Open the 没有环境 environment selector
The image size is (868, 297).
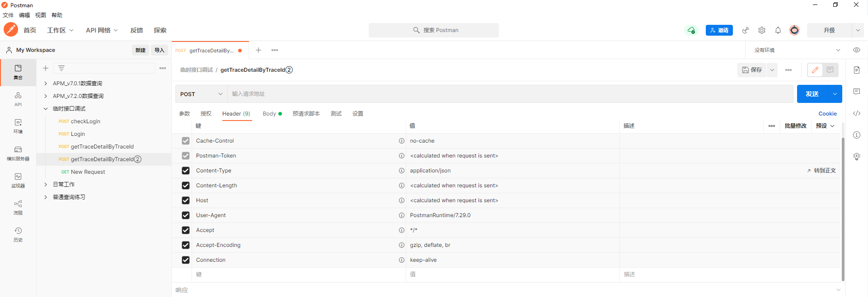tap(797, 50)
